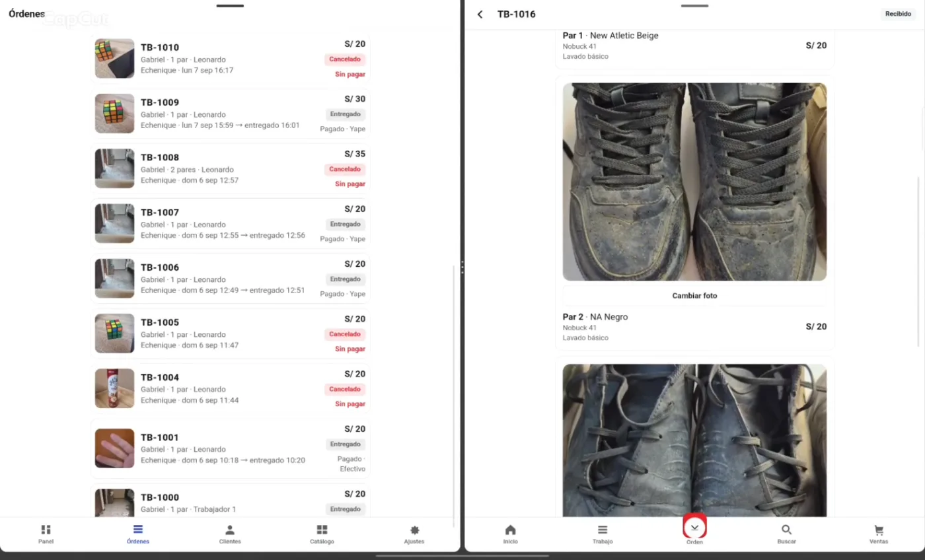Go back from TB-1016 order
Image resolution: width=925 pixels, height=560 pixels.
tap(480, 15)
